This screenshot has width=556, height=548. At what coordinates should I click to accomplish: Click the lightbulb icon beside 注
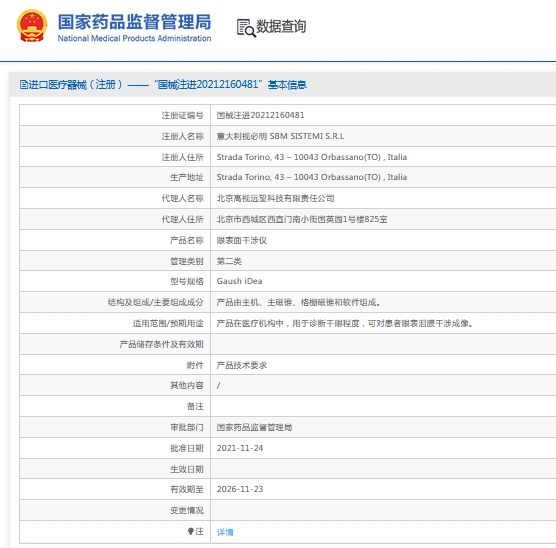point(191,531)
